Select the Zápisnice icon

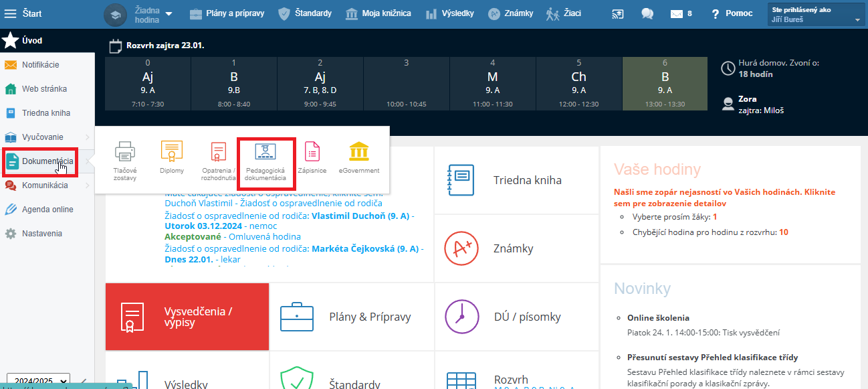pyautogui.click(x=312, y=152)
